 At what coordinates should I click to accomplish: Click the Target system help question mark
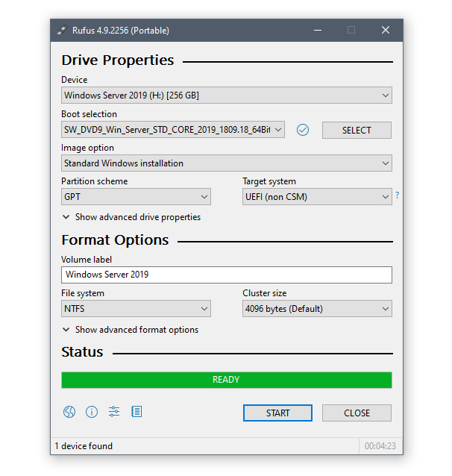[x=397, y=196]
